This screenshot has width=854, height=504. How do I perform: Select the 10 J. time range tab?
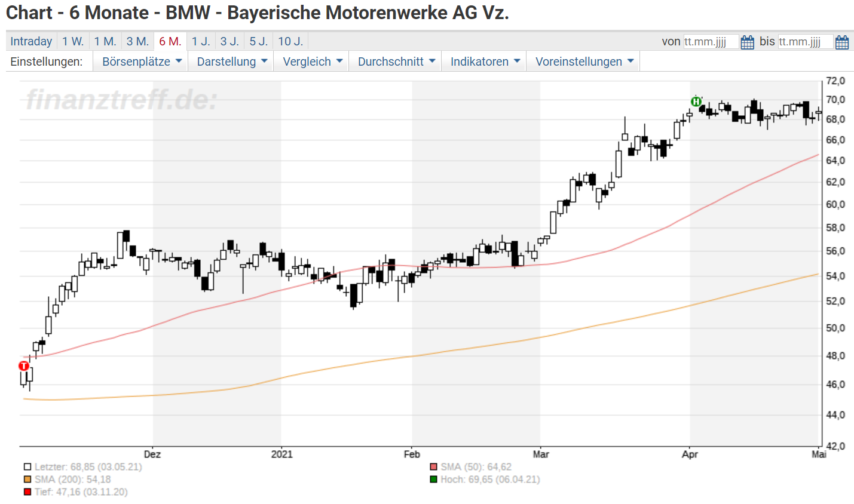click(x=291, y=41)
